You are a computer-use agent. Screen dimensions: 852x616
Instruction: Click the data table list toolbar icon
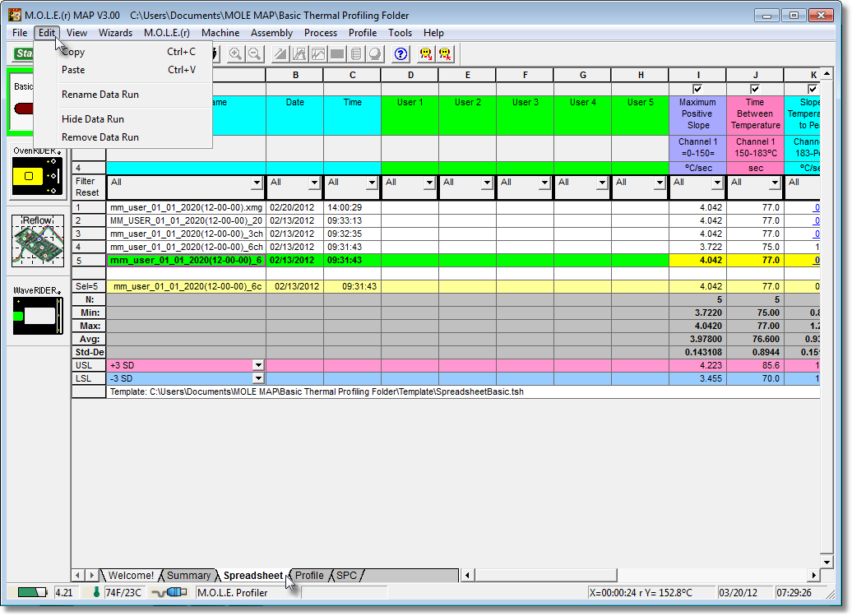(x=356, y=53)
